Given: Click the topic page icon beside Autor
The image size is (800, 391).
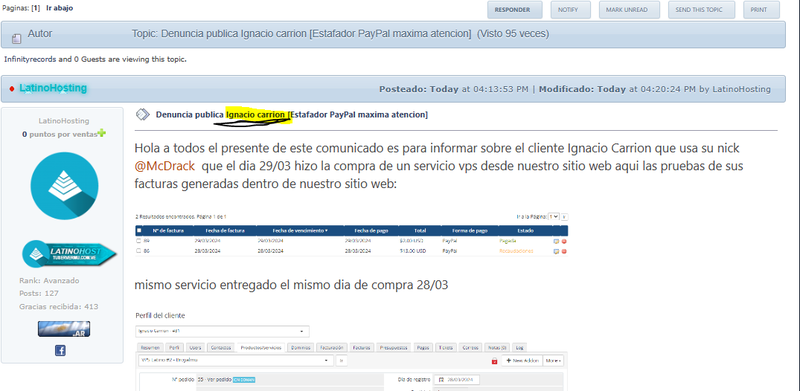Looking at the screenshot, I should [x=16, y=38].
